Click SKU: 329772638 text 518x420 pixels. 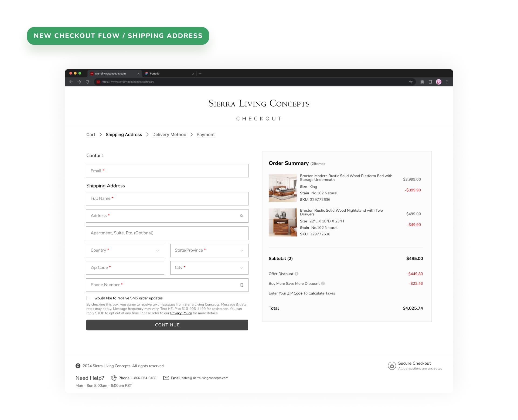pos(315,234)
